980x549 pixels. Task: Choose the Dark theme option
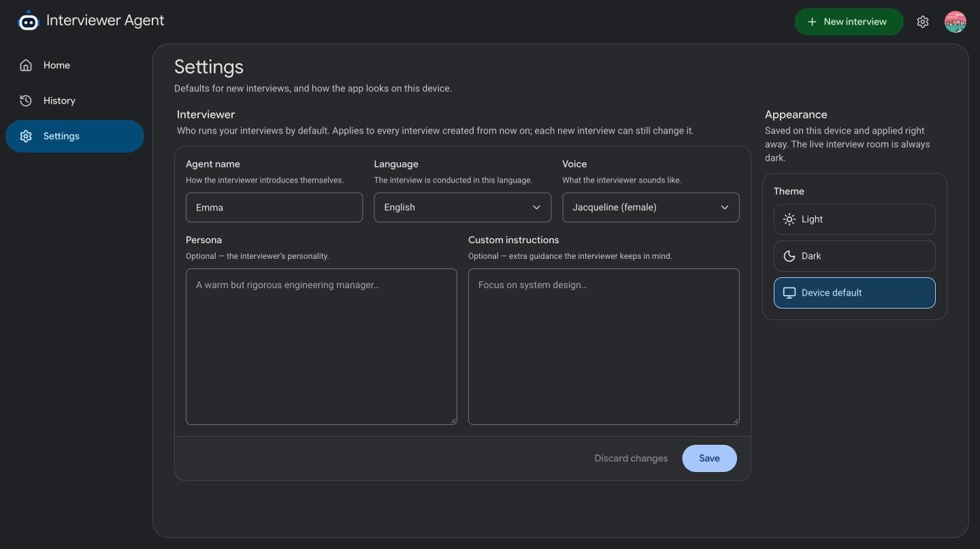click(x=855, y=256)
